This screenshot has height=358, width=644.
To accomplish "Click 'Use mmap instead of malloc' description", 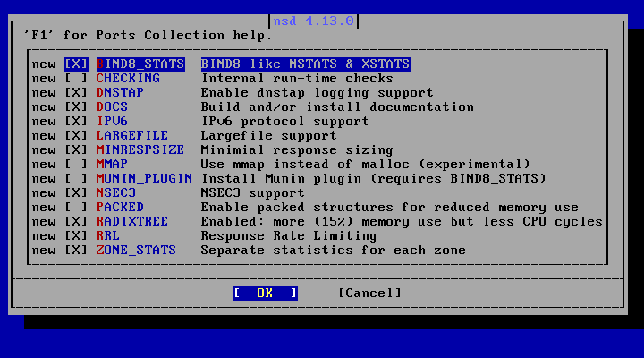I will [305, 165].
